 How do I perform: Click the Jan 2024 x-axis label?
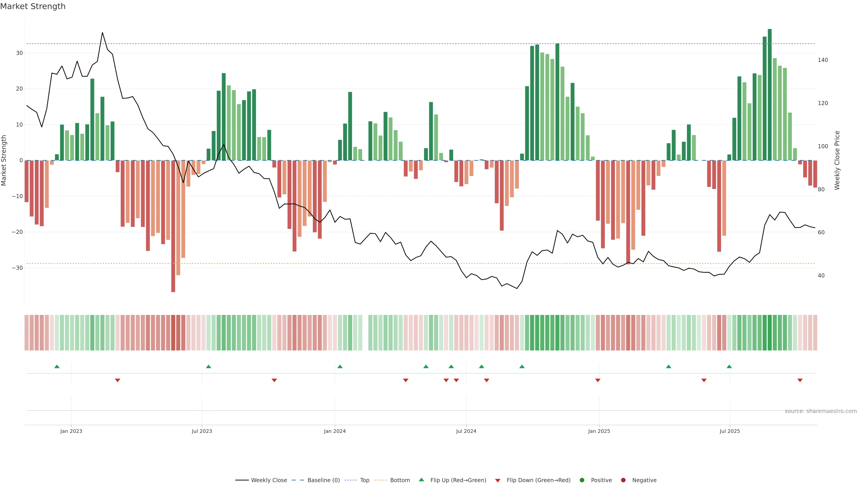[335, 431]
